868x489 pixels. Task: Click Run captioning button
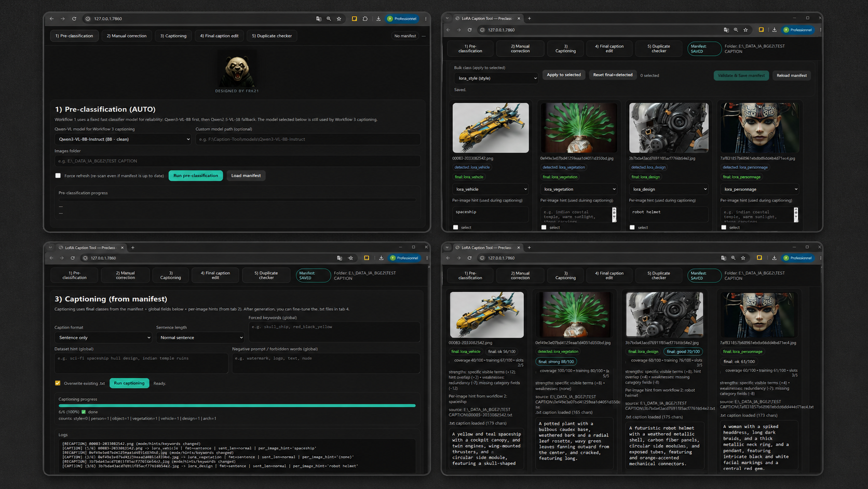[x=129, y=383]
